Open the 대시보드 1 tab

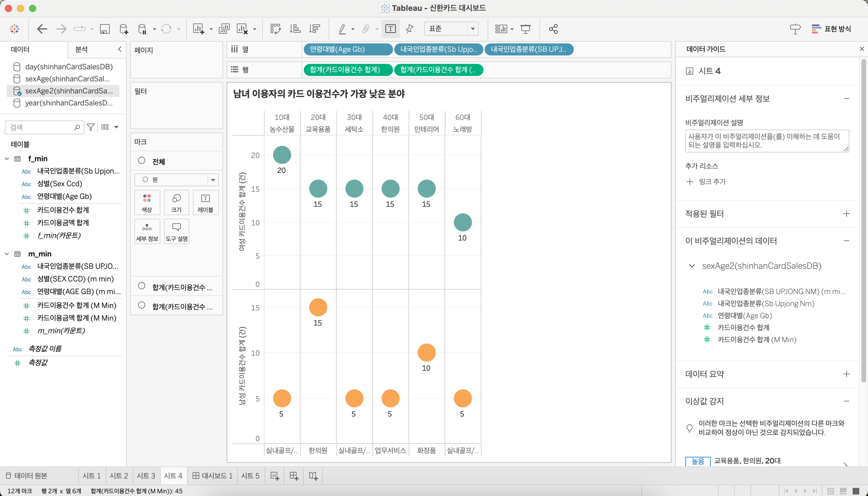point(212,476)
